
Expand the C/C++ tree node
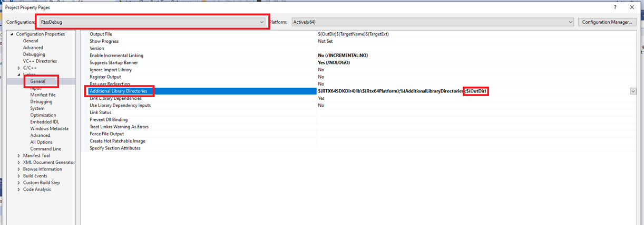click(19, 68)
